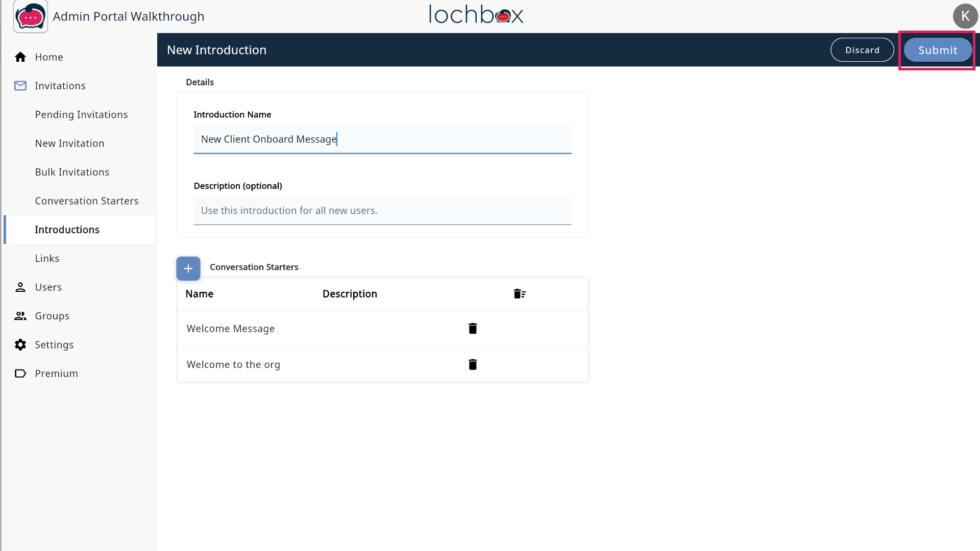The height and width of the screenshot is (551, 980).
Task: Open New Invitation page
Action: tap(69, 143)
